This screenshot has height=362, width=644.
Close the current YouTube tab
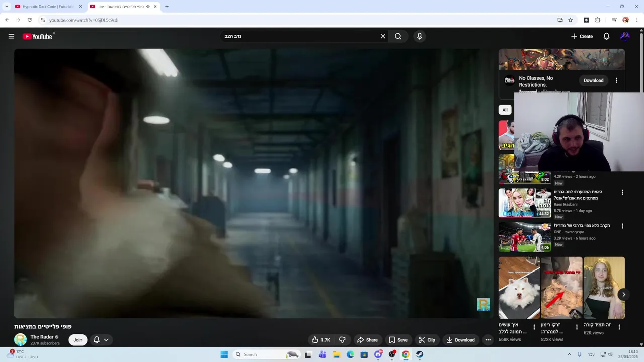click(155, 7)
